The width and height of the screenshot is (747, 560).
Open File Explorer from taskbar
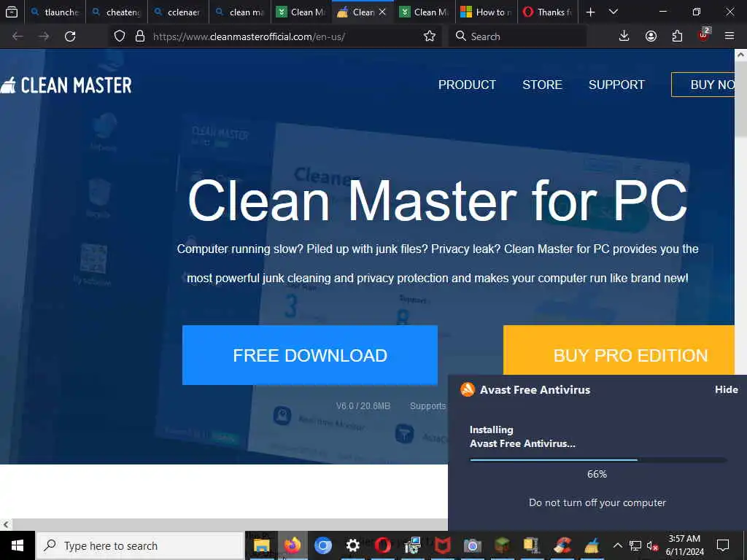click(x=262, y=545)
